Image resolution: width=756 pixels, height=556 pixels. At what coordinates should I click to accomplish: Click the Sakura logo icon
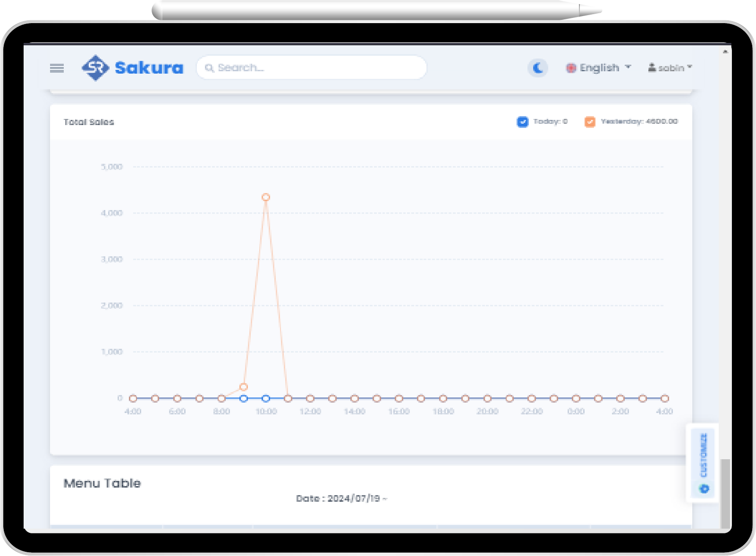(x=95, y=68)
